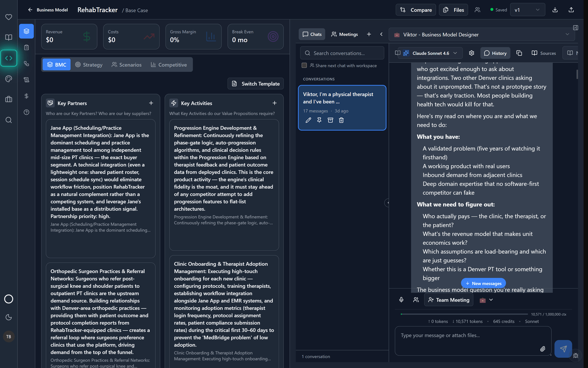Click the Switch Template button
This screenshot has height=368, width=588.
(255, 84)
